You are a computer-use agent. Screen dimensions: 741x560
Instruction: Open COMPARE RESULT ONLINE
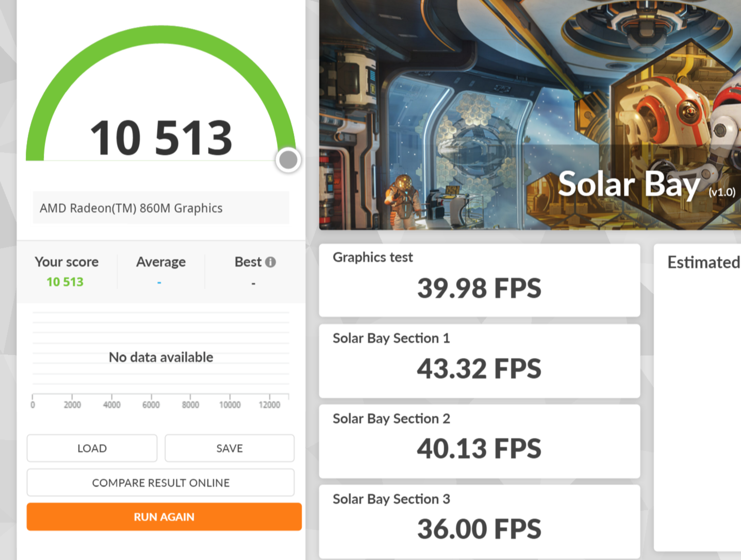coord(161,483)
